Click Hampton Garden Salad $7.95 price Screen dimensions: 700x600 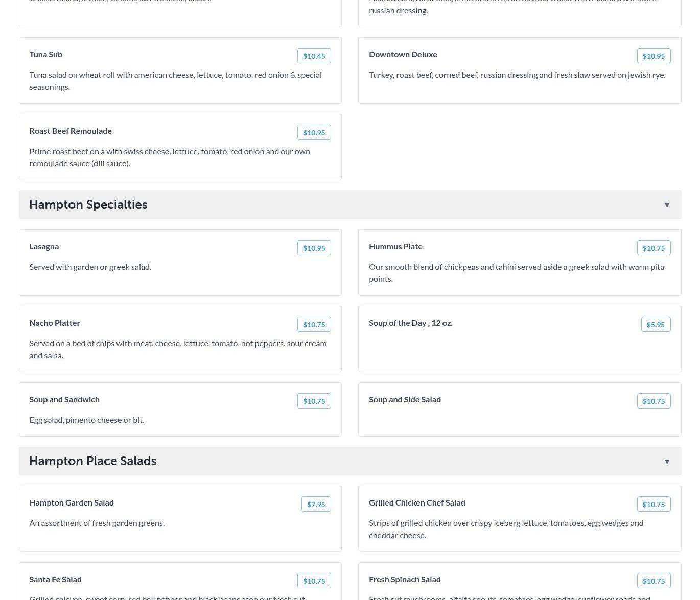click(316, 505)
